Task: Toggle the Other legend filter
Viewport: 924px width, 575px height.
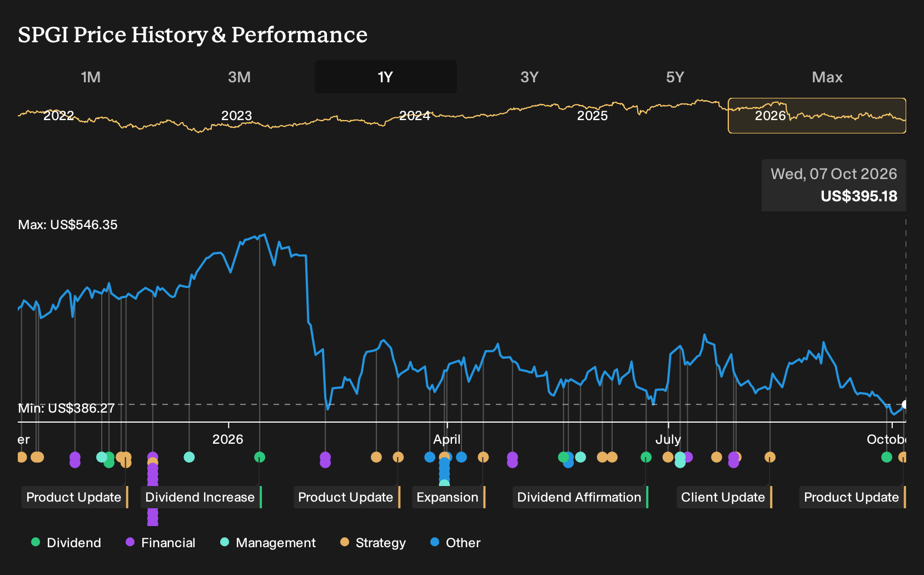Action: coord(455,543)
